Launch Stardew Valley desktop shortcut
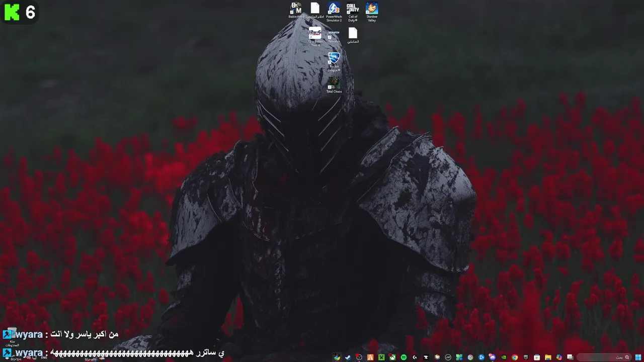 pyautogui.click(x=372, y=12)
